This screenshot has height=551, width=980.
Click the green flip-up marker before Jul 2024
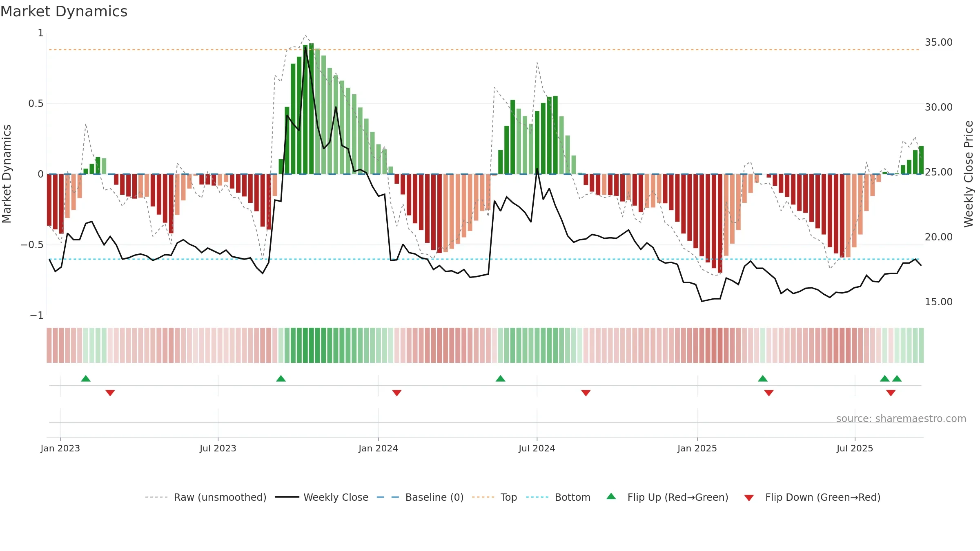[x=501, y=378]
